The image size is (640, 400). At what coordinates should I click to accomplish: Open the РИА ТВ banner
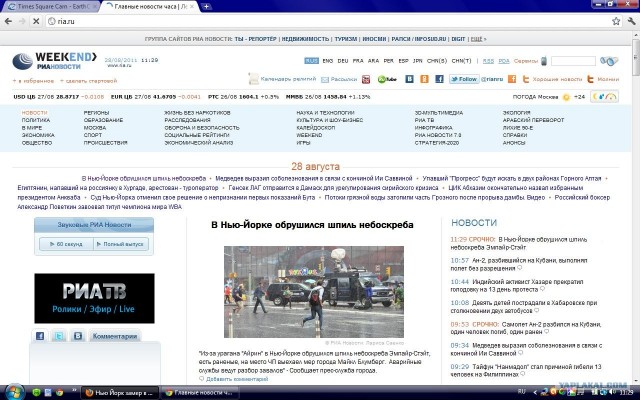(94, 298)
